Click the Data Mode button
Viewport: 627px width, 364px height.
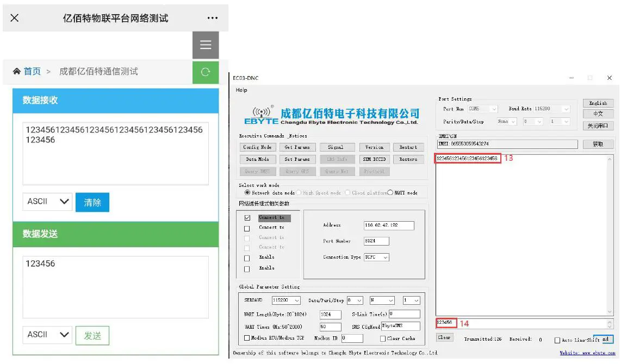pos(257,159)
